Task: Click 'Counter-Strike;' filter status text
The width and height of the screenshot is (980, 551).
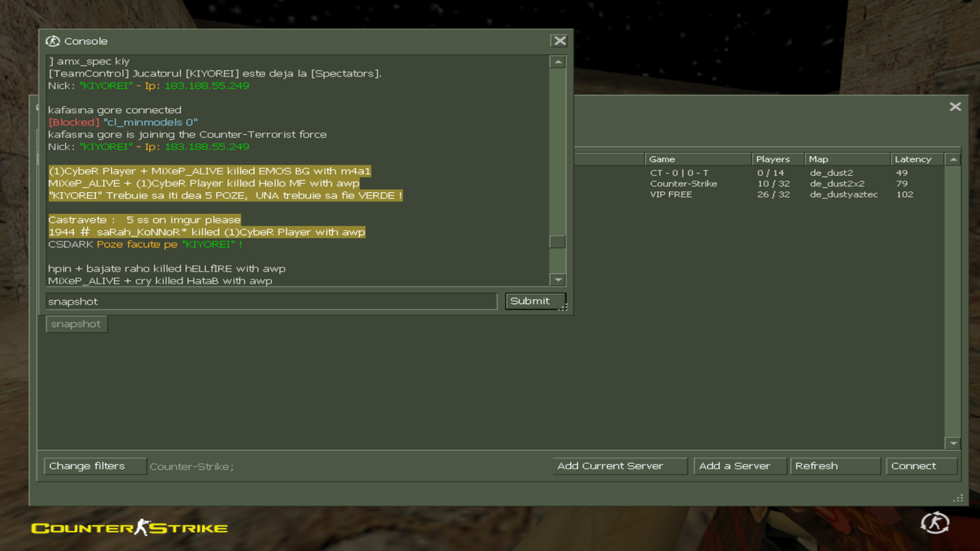Action: click(x=191, y=466)
